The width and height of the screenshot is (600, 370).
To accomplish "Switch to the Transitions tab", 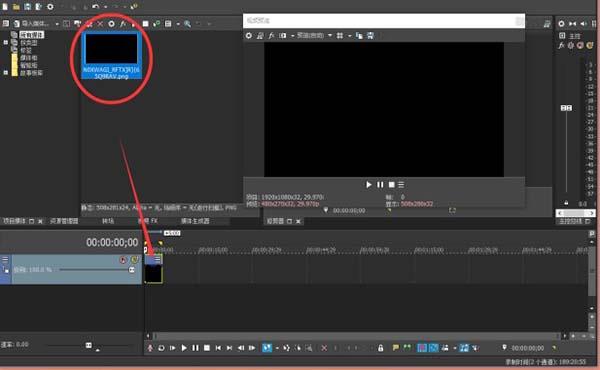I will tap(108, 221).
